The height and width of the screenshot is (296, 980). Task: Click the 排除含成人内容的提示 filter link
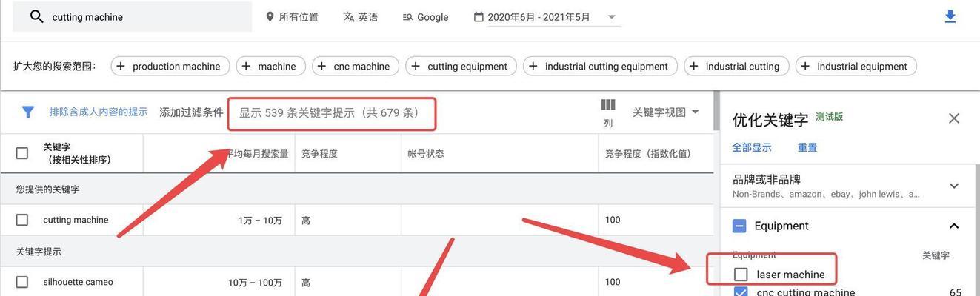click(x=99, y=112)
